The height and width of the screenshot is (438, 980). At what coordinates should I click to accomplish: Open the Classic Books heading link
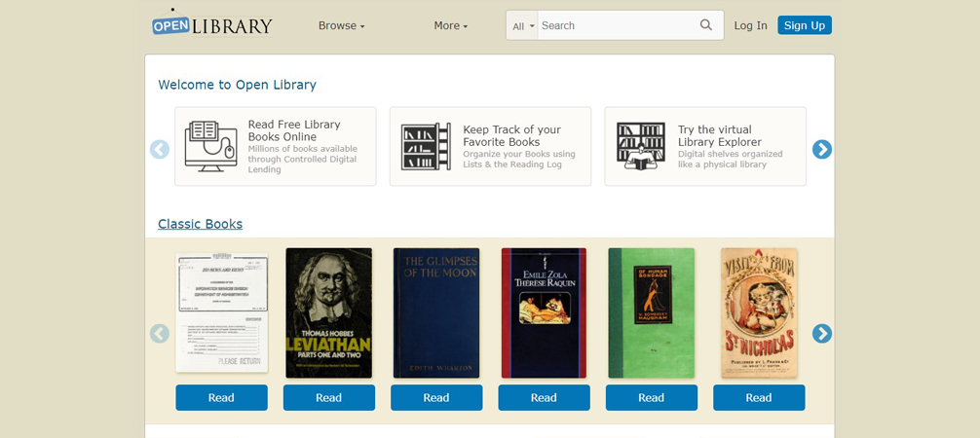point(200,224)
